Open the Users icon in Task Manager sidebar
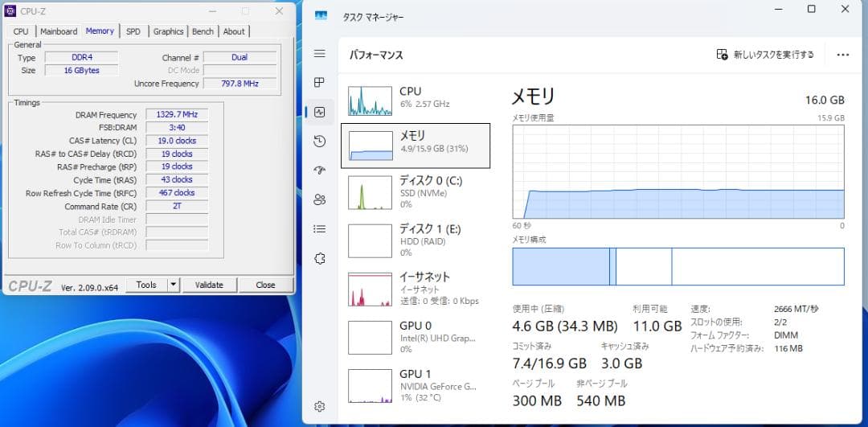This screenshot has width=868, height=427. pos(319,200)
